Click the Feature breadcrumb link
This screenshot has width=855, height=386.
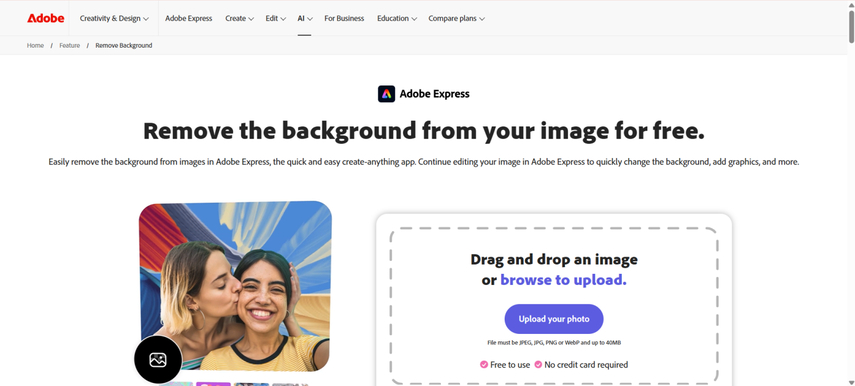(70, 45)
